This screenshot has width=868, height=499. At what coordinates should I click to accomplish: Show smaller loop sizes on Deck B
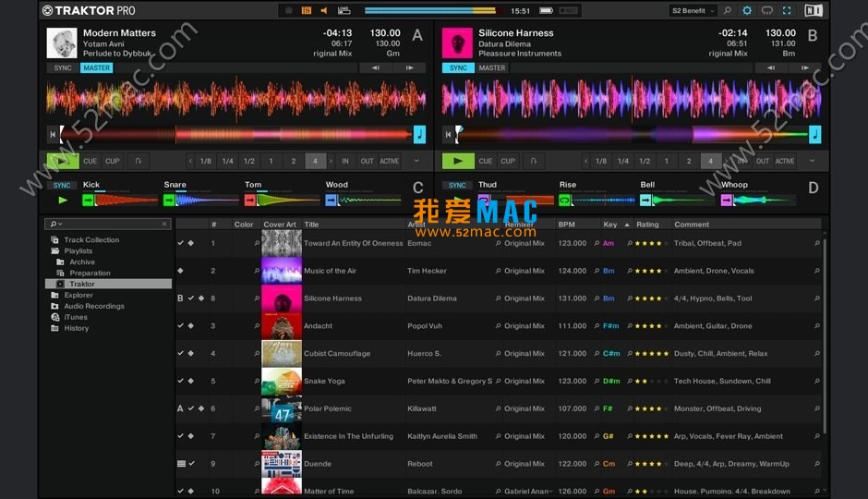point(585,161)
